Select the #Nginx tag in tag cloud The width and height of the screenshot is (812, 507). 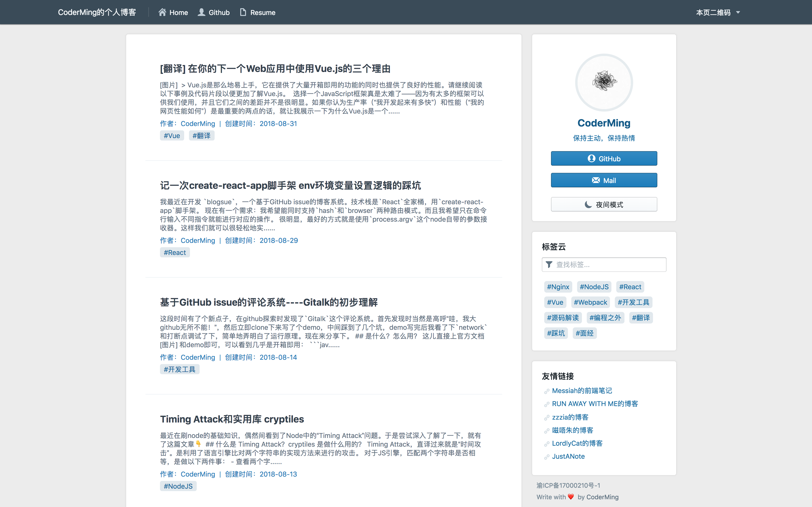pyautogui.click(x=558, y=287)
